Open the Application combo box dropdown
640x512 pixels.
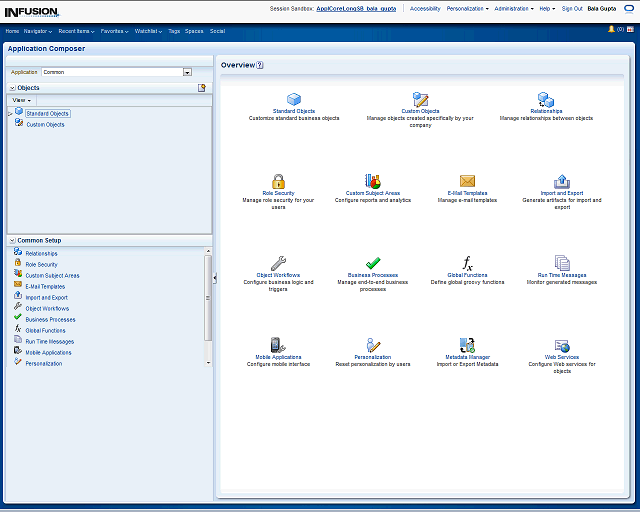(x=187, y=72)
